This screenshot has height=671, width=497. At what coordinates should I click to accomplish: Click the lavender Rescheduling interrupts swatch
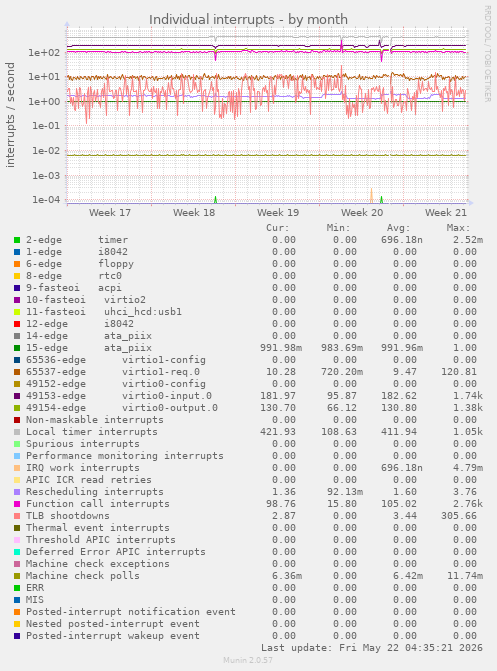[17, 492]
